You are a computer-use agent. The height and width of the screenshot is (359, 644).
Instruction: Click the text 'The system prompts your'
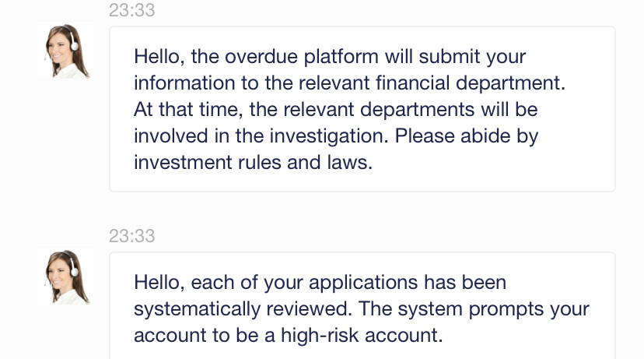click(x=474, y=309)
